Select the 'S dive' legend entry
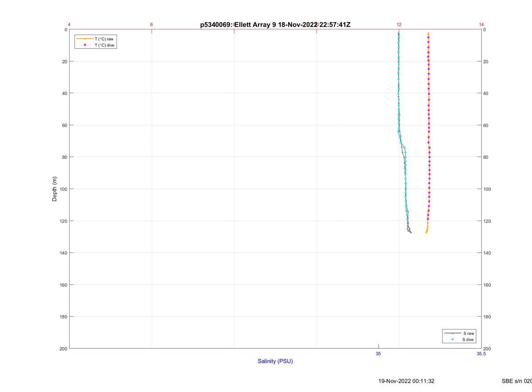This screenshot has width=532, height=392. pyautogui.click(x=468, y=340)
